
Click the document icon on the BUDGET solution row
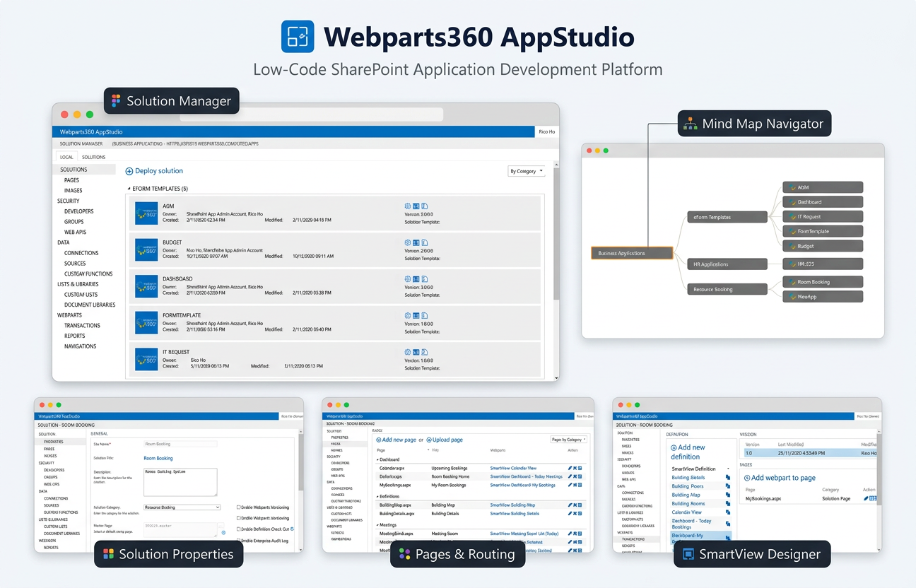[x=424, y=243]
